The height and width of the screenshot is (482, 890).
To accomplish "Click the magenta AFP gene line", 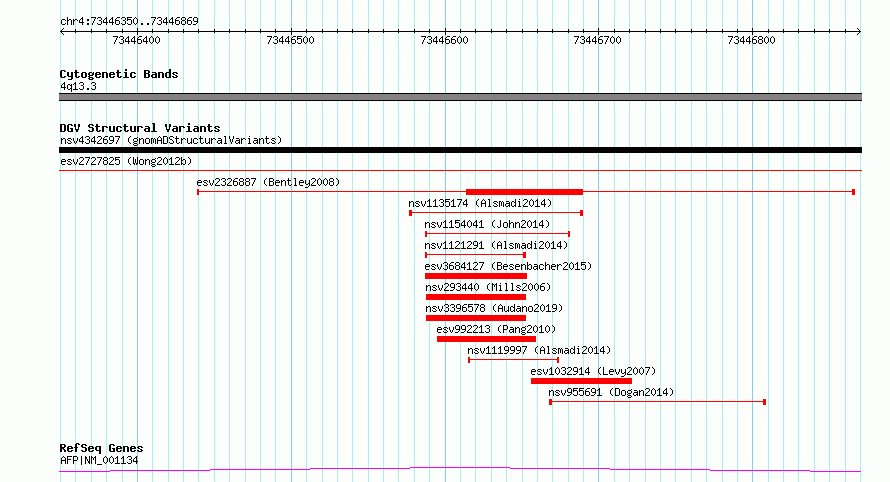I will pos(460,470).
